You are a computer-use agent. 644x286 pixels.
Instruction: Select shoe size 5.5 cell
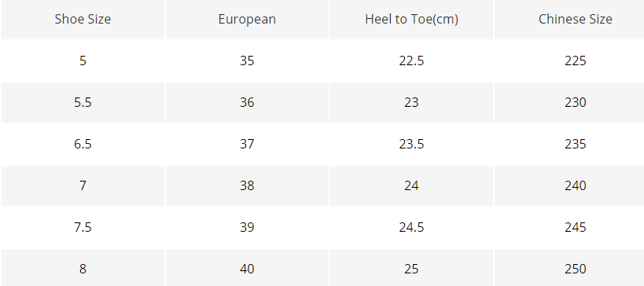(x=83, y=103)
